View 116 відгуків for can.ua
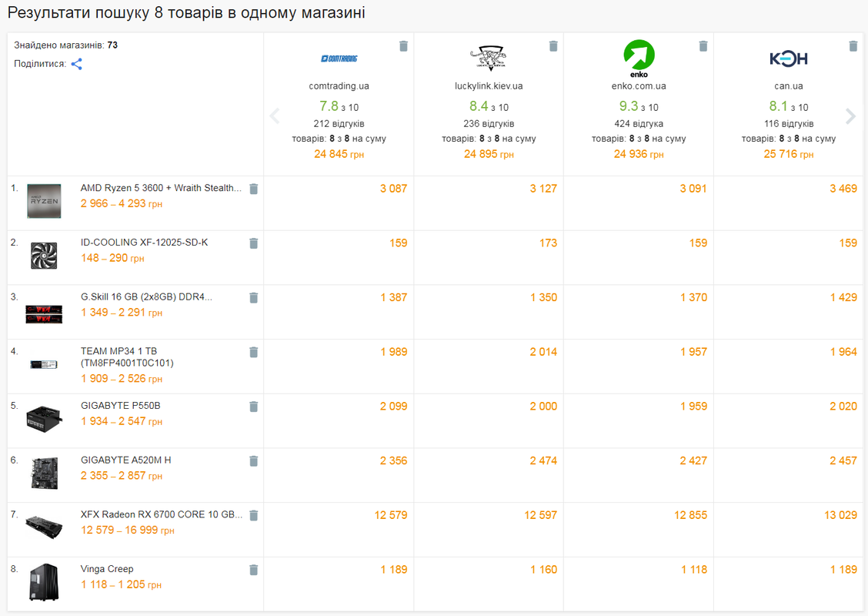868x616 pixels. click(x=789, y=123)
